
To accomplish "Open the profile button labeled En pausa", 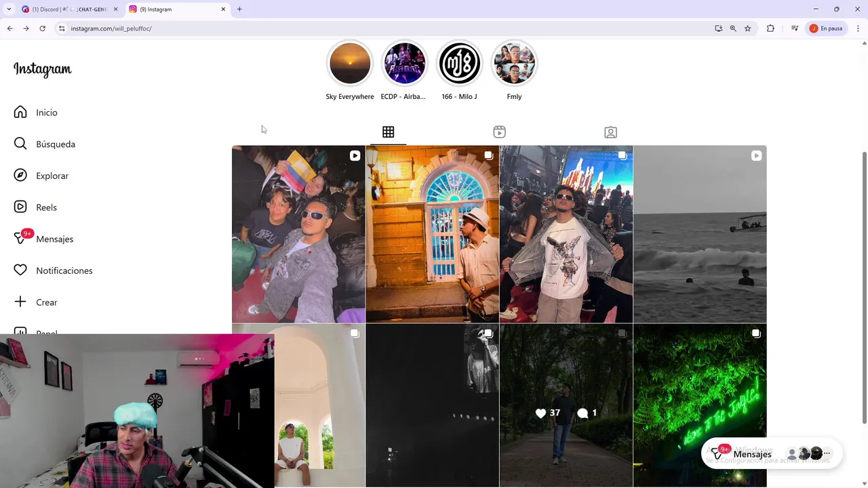I will 826,28.
